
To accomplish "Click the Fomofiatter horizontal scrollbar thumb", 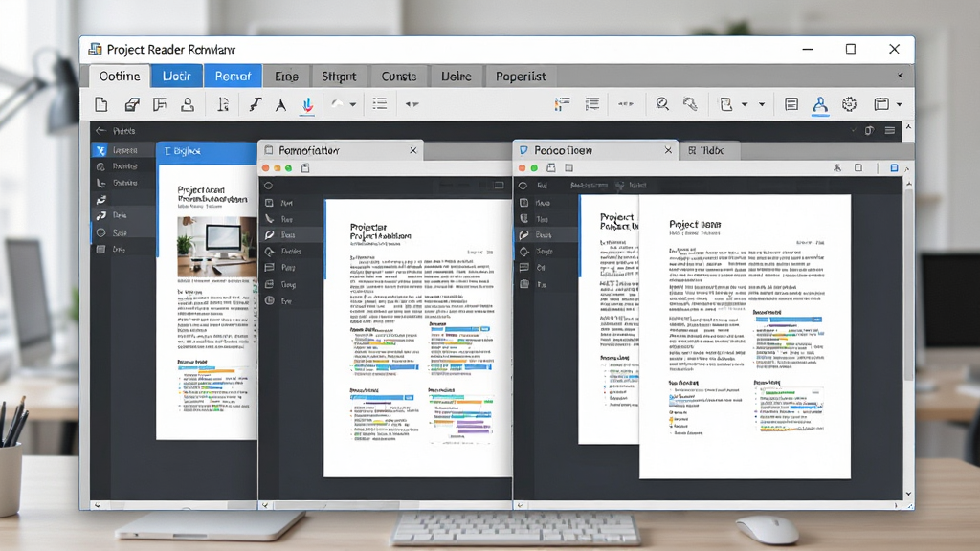I will (337, 505).
